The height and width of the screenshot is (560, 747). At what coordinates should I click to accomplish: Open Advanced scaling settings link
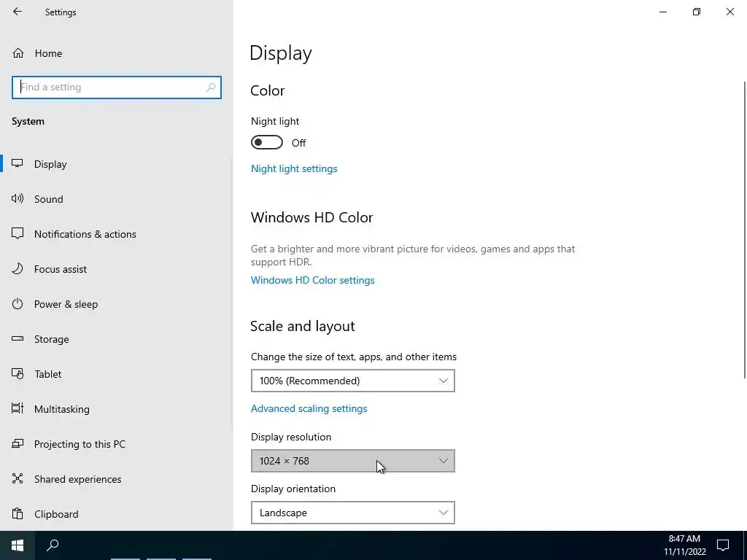pyautogui.click(x=309, y=408)
